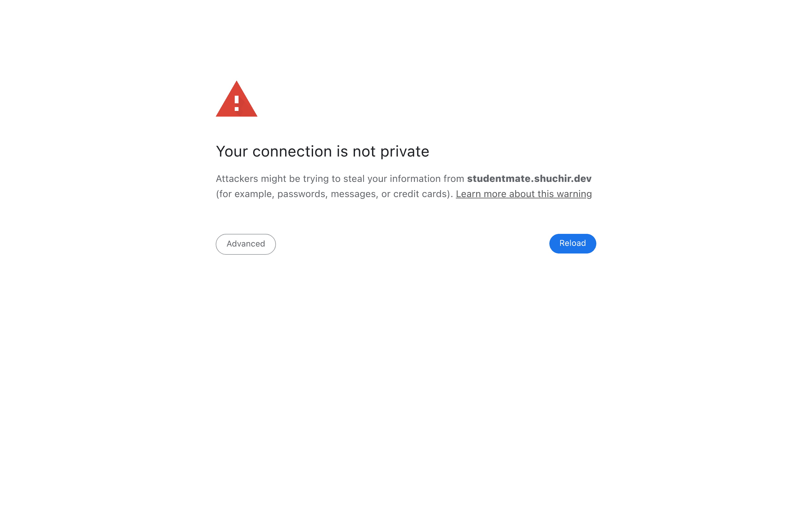Click the word "not" in the heading
Screen dimensions: 812x507
(364, 151)
